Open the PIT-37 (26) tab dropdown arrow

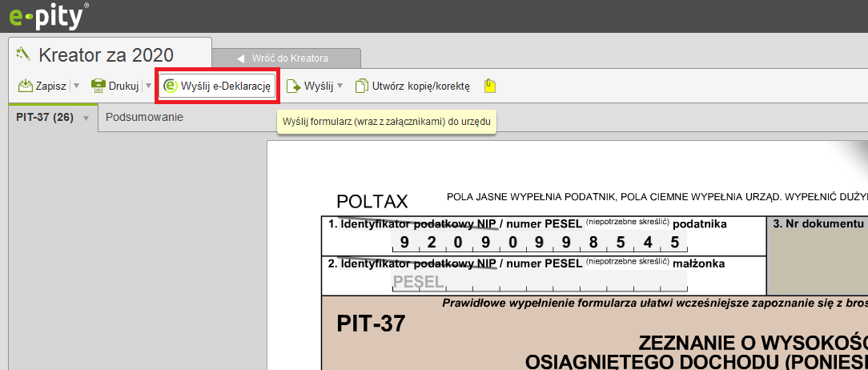[x=86, y=119]
